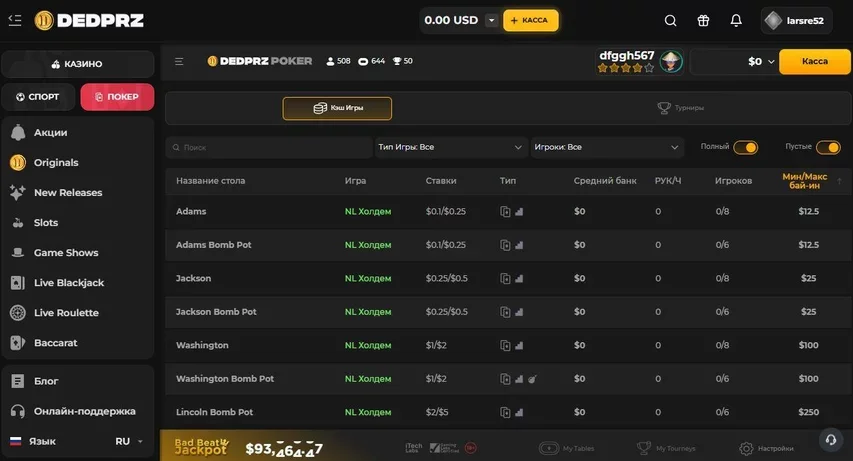Open balance currency dropdown next to 0.00 USD

click(491, 21)
